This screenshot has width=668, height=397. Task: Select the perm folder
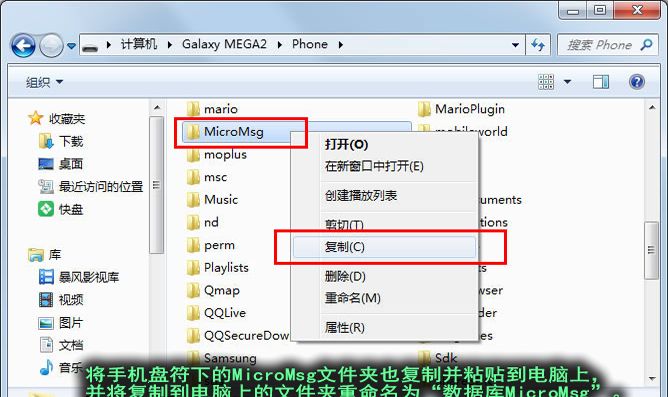pos(211,245)
